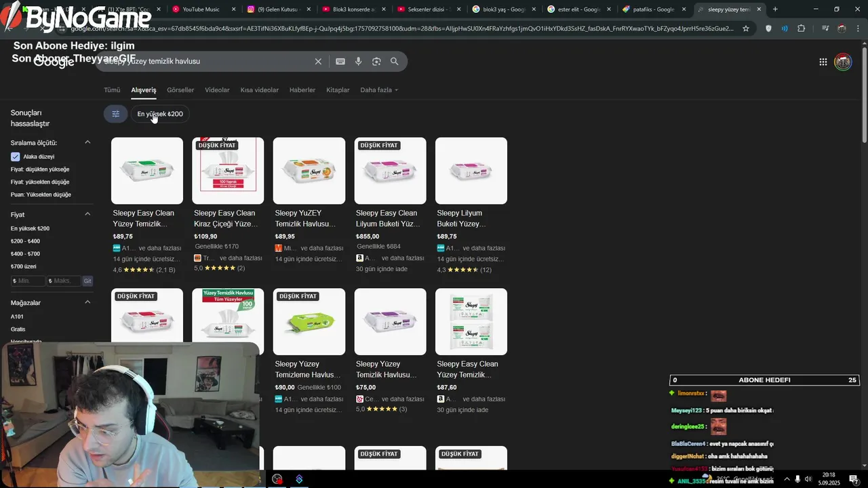Sort by Fiyat: düşükten yükseğe
The height and width of the screenshot is (488, 868).
(x=40, y=169)
